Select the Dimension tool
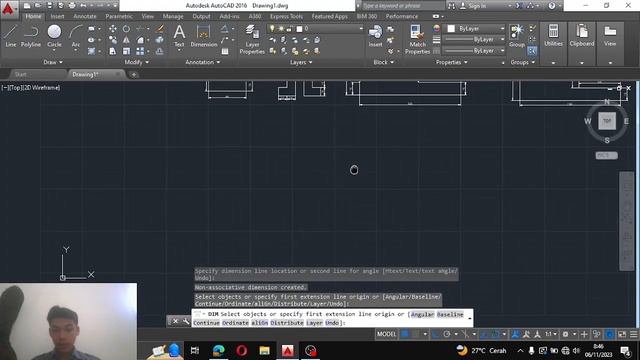640x360 pixels. [204, 36]
